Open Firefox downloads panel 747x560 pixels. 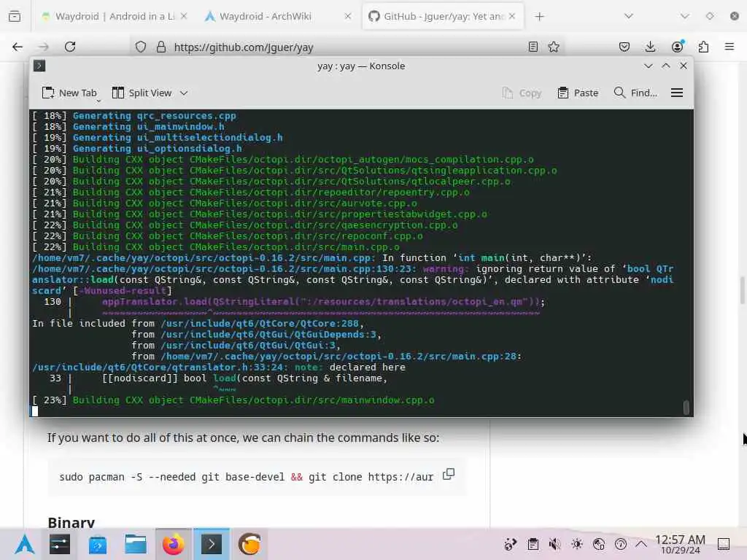(650, 47)
